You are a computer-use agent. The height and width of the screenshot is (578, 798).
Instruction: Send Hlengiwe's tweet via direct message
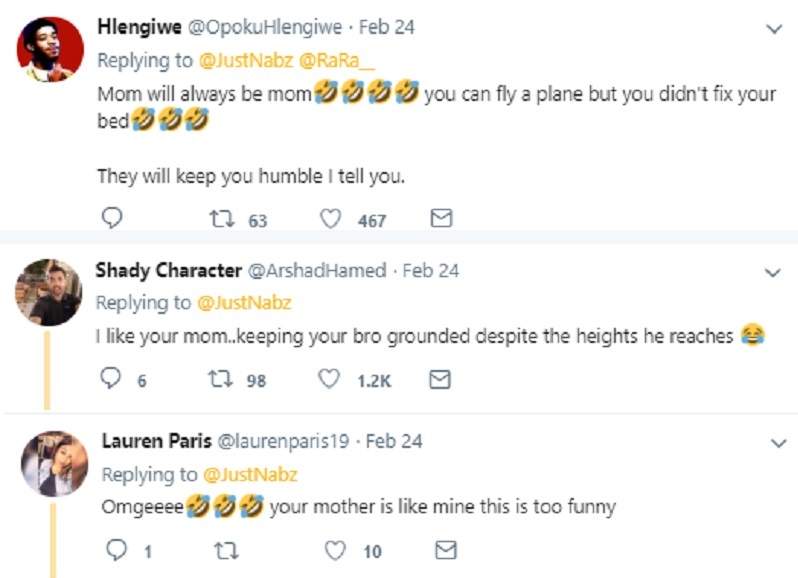(441, 219)
